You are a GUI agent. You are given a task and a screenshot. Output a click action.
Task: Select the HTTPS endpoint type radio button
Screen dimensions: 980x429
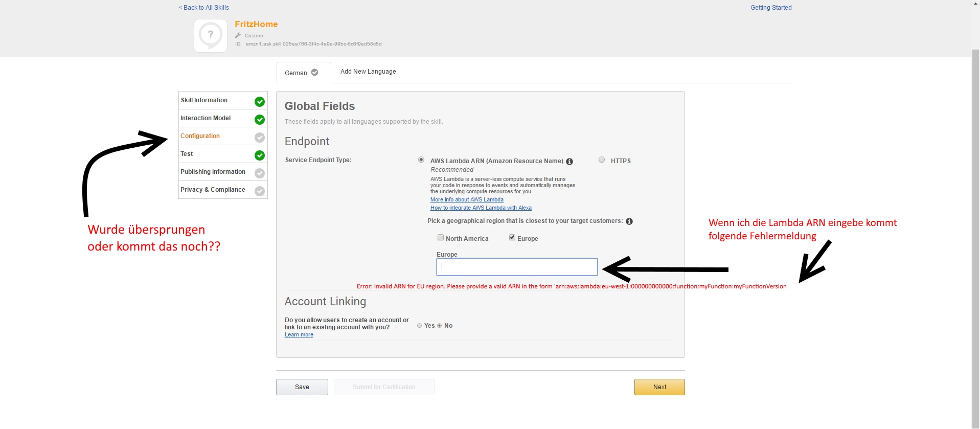point(602,160)
